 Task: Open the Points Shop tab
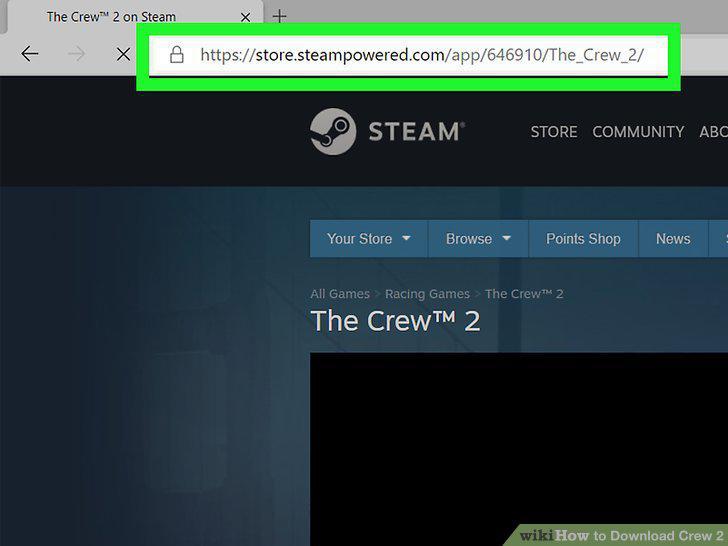pos(583,239)
